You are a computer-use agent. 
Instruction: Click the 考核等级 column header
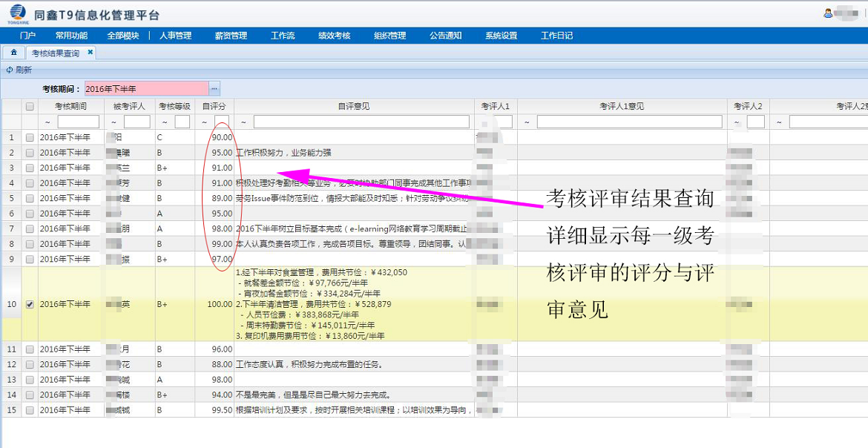pyautogui.click(x=175, y=106)
